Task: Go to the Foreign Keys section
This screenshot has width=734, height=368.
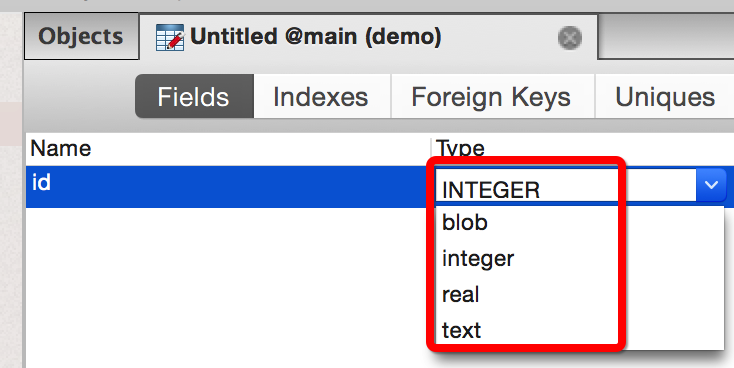Action: pyautogui.click(x=492, y=96)
